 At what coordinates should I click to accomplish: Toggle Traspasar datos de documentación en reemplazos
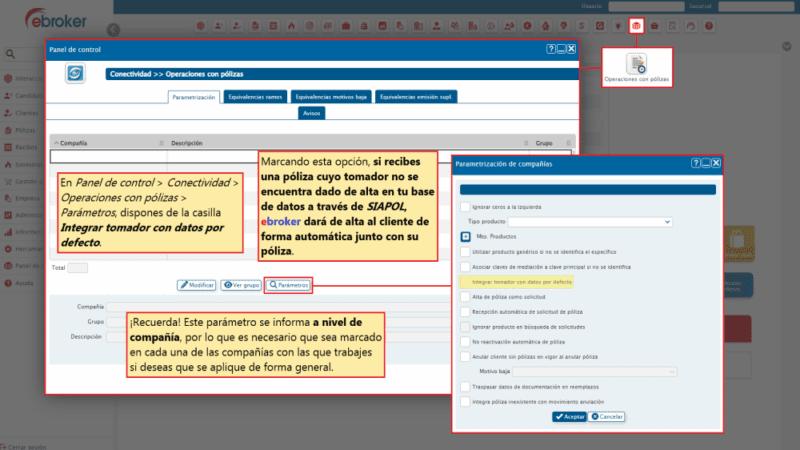point(465,387)
